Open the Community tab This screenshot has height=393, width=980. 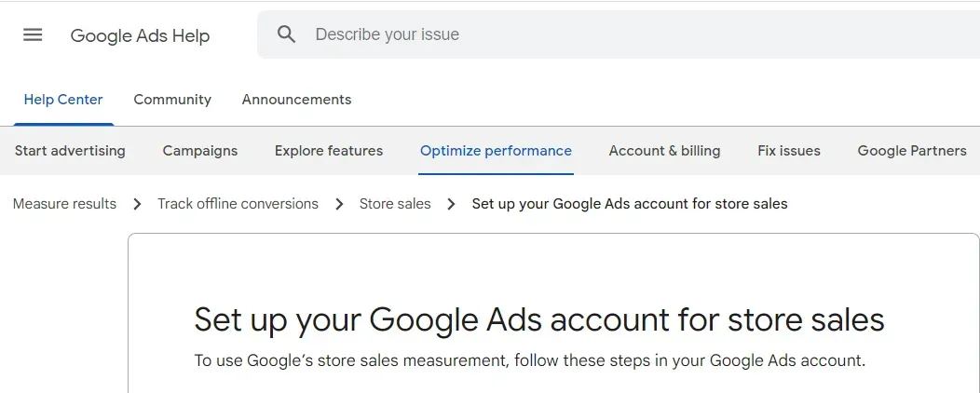tap(172, 100)
